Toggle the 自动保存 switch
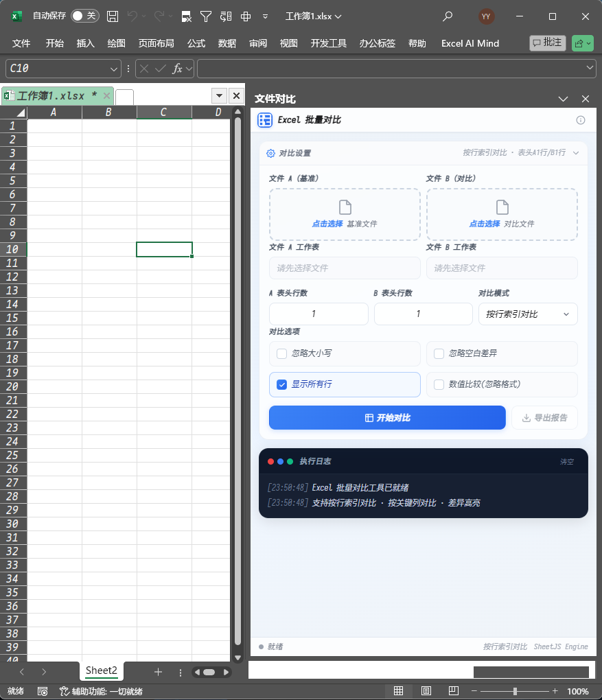 (x=85, y=16)
